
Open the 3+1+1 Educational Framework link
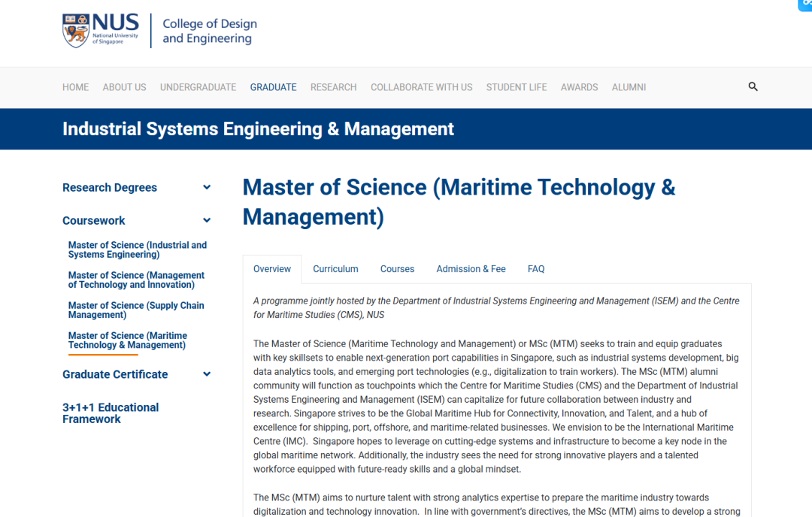point(111,413)
